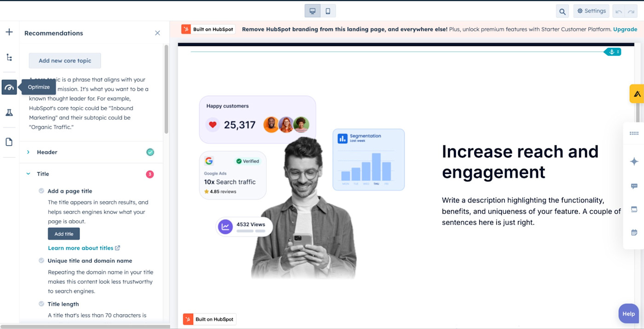
Task: Collapse the Title section chevron
Action: pyautogui.click(x=28, y=174)
